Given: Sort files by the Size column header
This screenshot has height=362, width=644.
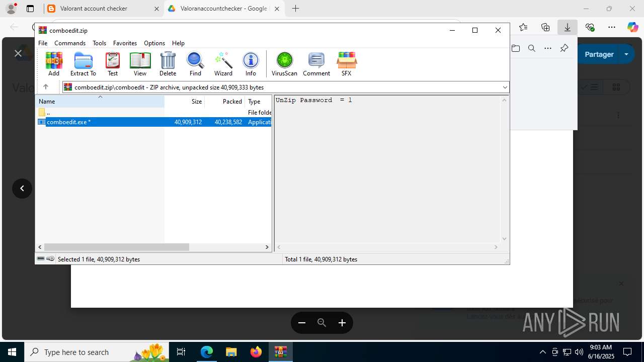Looking at the screenshot, I should pyautogui.click(x=185, y=101).
